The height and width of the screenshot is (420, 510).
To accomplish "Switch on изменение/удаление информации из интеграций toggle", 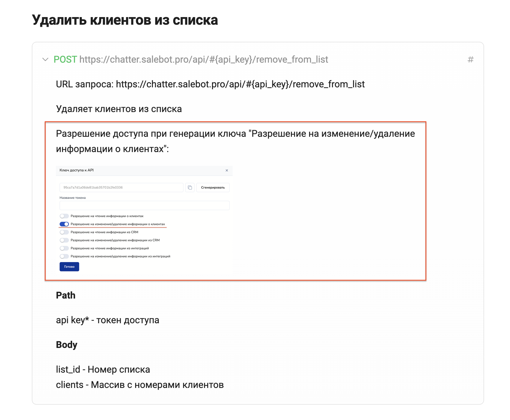I will [x=64, y=256].
